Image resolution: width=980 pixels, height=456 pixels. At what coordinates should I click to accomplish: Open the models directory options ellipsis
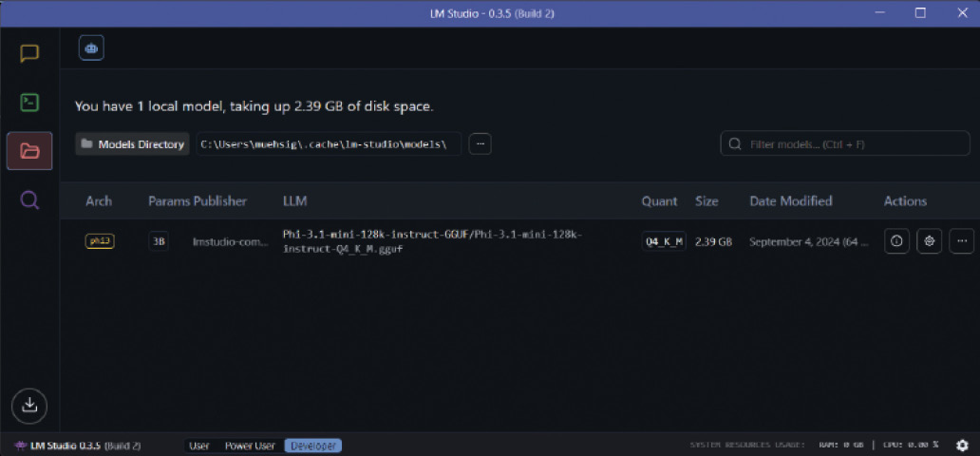click(x=480, y=143)
